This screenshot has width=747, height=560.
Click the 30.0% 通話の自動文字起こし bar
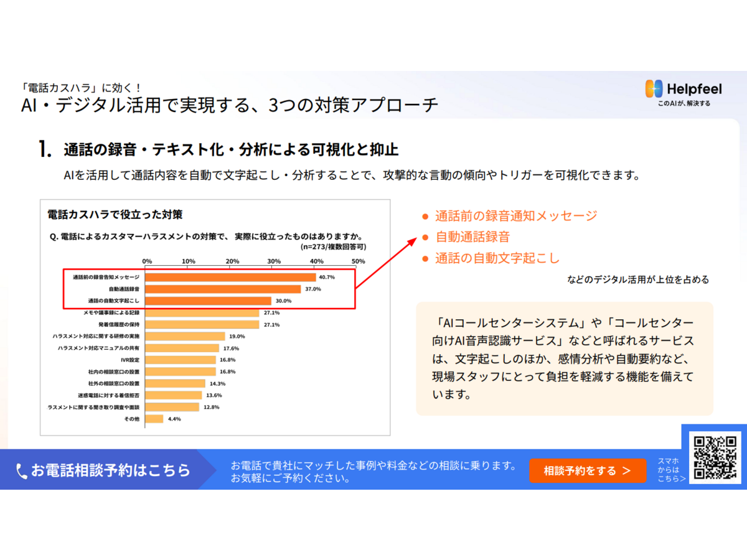(208, 301)
